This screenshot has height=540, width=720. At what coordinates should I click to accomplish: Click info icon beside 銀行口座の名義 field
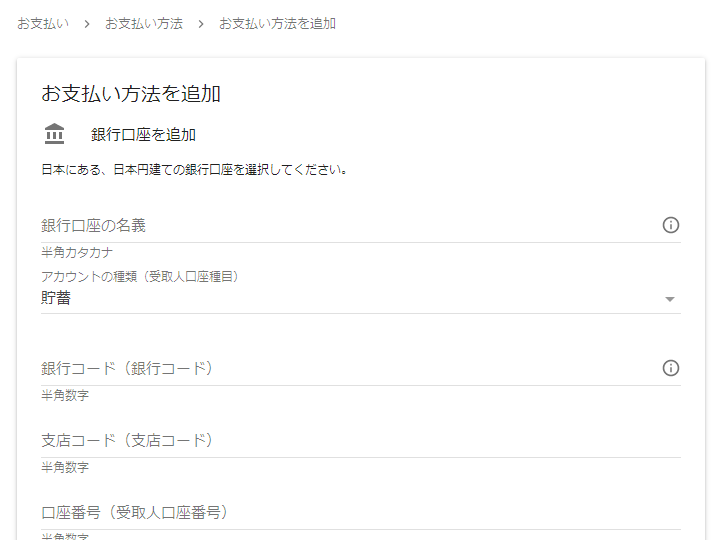pos(670,225)
